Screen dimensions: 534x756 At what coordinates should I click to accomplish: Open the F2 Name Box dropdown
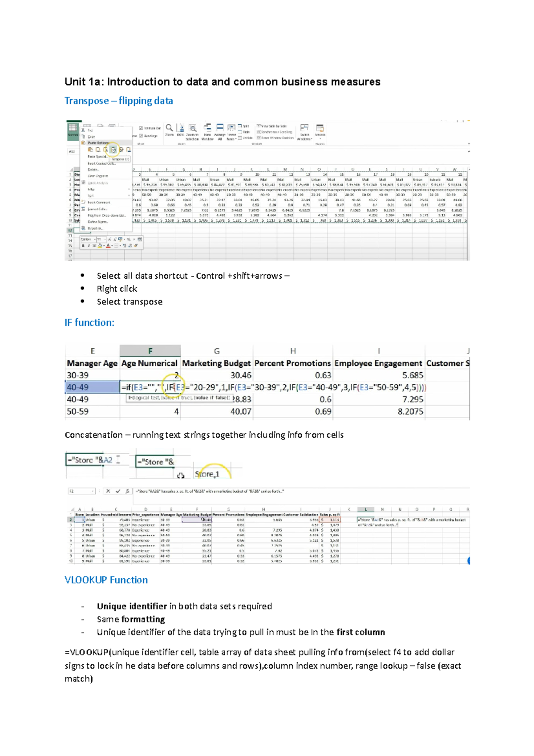click(93, 491)
